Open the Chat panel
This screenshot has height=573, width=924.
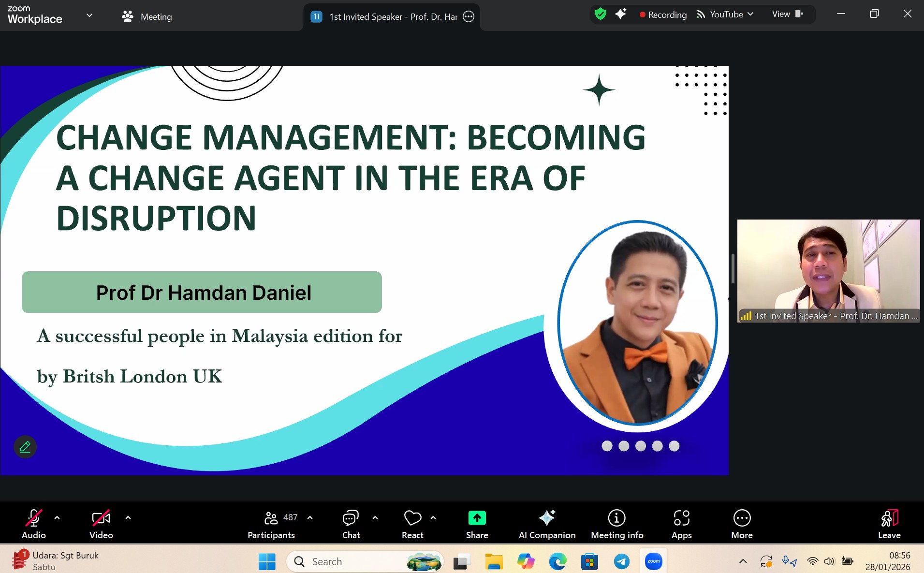(x=351, y=524)
